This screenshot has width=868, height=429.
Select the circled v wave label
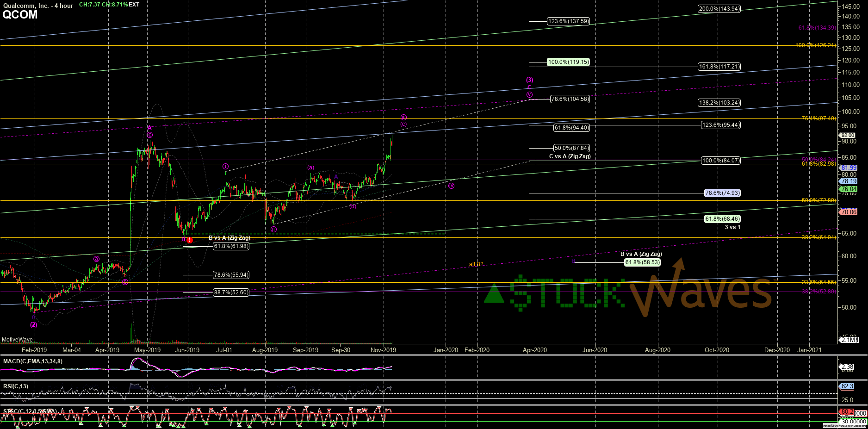click(x=529, y=94)
